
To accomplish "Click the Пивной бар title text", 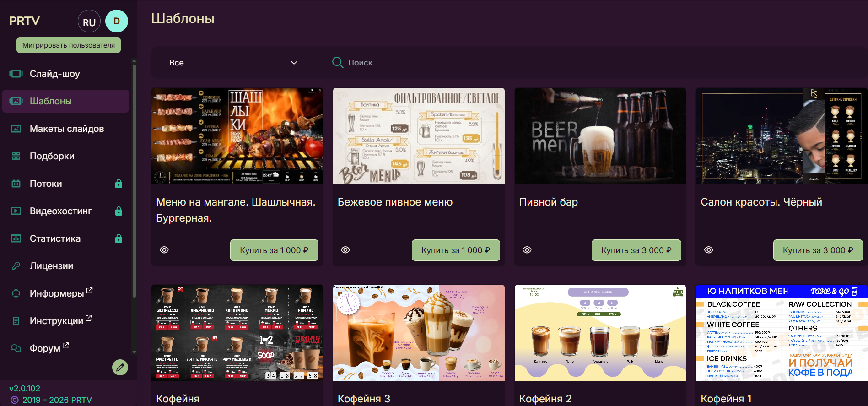I will tap(549, 202).
